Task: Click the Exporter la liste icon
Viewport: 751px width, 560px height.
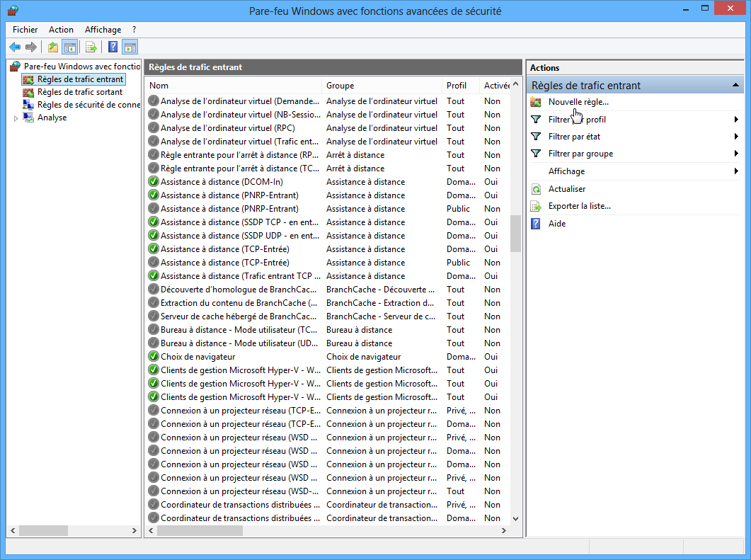Action: tap(536, 207)
